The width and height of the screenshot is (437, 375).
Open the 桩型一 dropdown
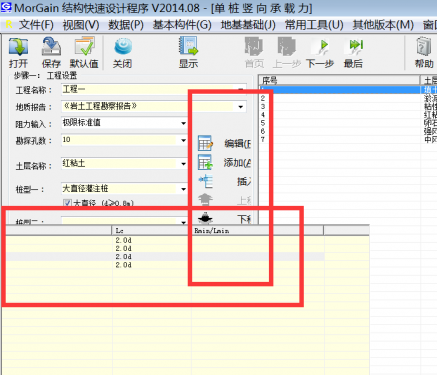[183, 189]
